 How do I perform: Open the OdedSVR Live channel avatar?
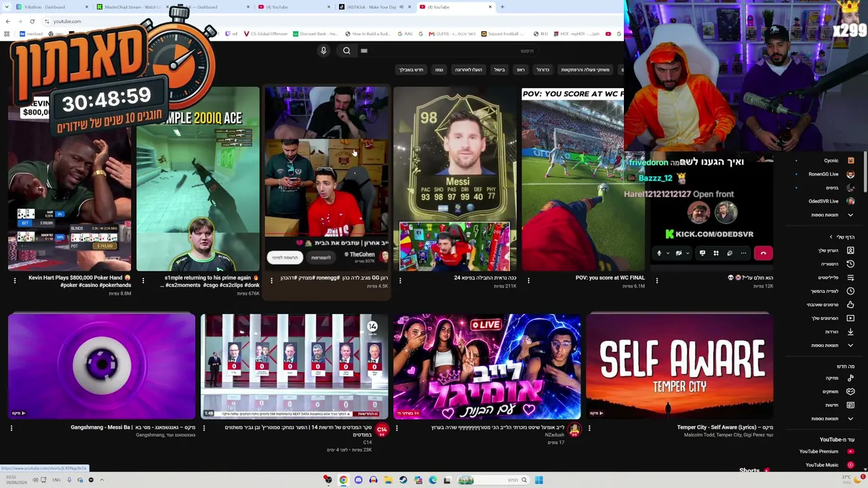click(x=850, y=201)
